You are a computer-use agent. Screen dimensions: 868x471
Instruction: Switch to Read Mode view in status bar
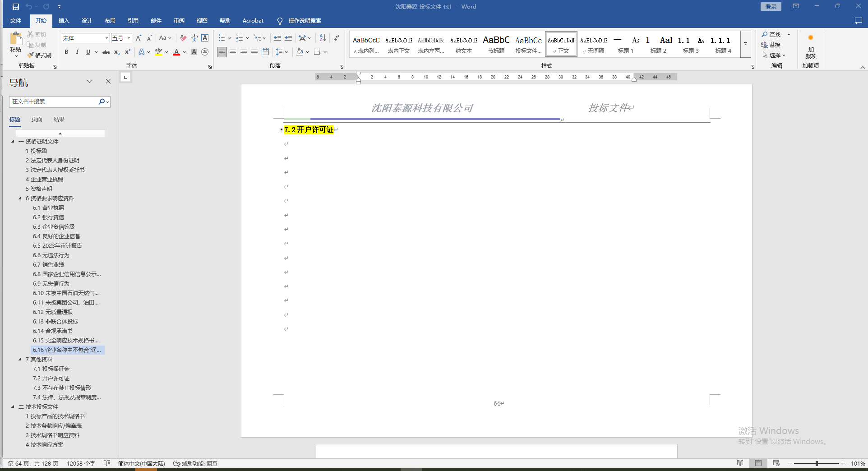tap(740, 463)
